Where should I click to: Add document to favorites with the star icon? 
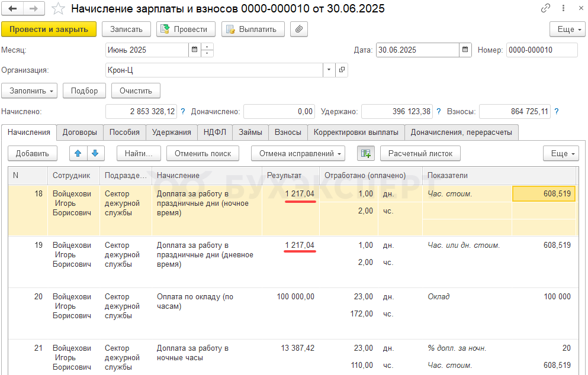pos(58,9)
